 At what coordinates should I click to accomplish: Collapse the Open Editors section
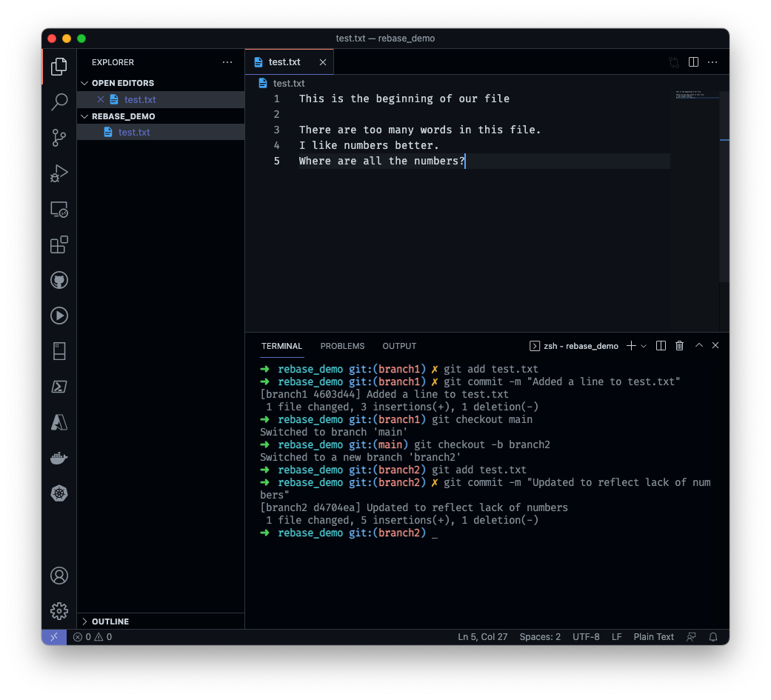[x=161, y=83]
